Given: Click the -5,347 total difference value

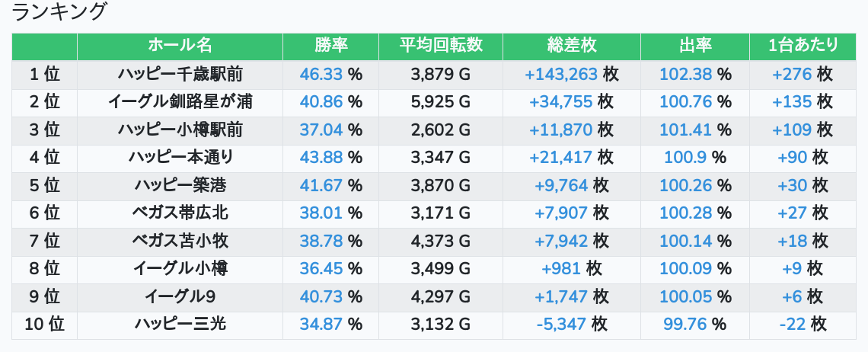Looking at the screenshot, I should [561, 325].
